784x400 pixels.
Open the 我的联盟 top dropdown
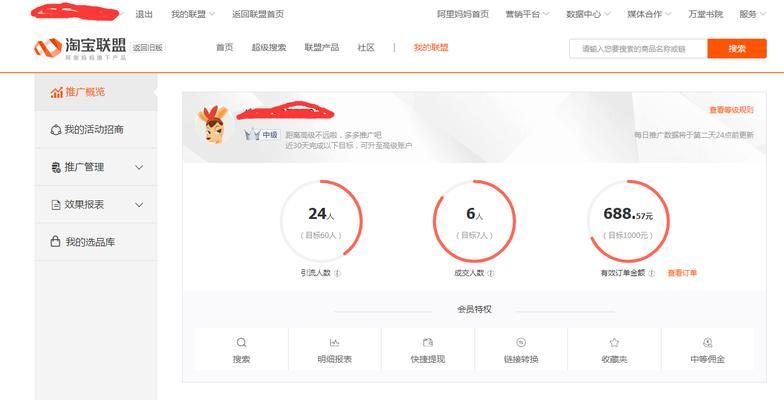pos(193,14)
